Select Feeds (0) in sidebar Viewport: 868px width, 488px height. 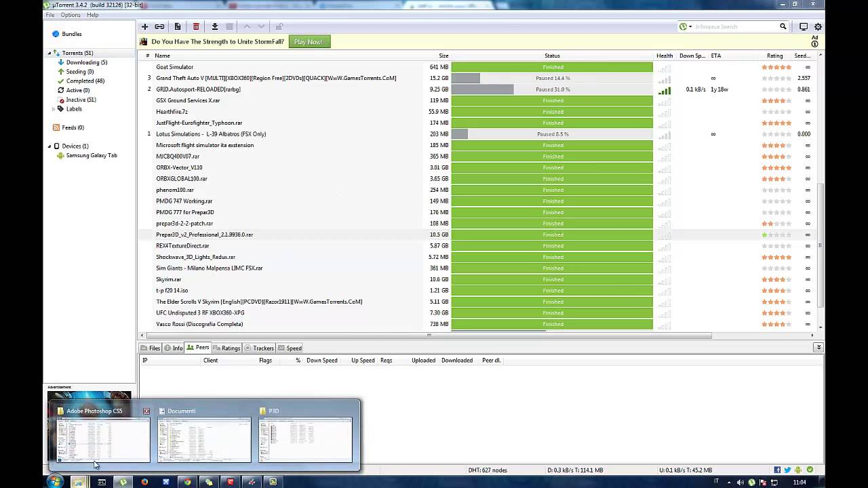coord(73,127)
